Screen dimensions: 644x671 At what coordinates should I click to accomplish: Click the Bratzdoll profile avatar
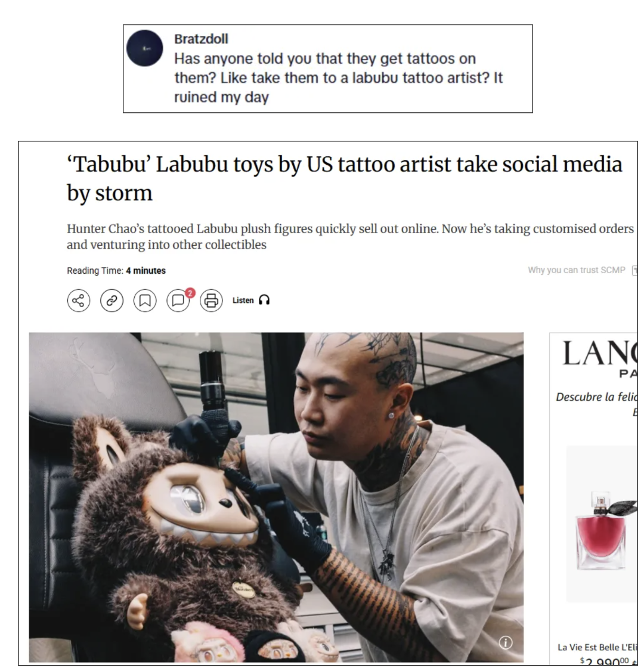point(145,48)
